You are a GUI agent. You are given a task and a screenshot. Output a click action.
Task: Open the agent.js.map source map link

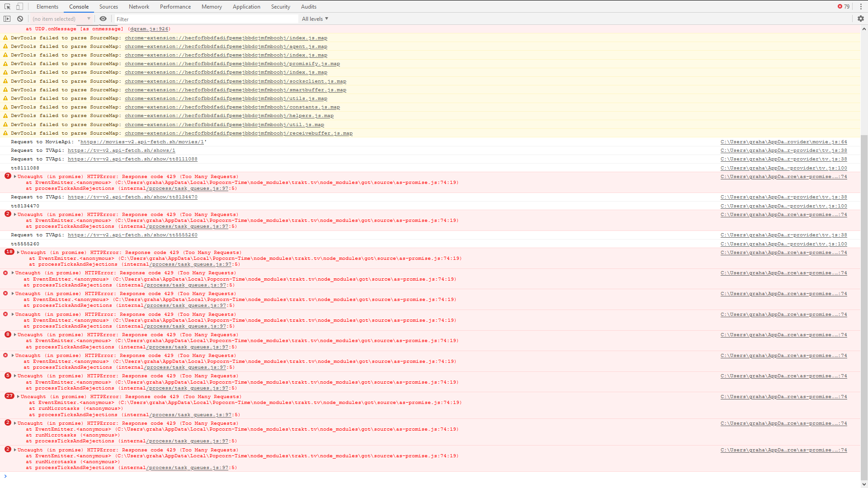[x=226, y=47]
